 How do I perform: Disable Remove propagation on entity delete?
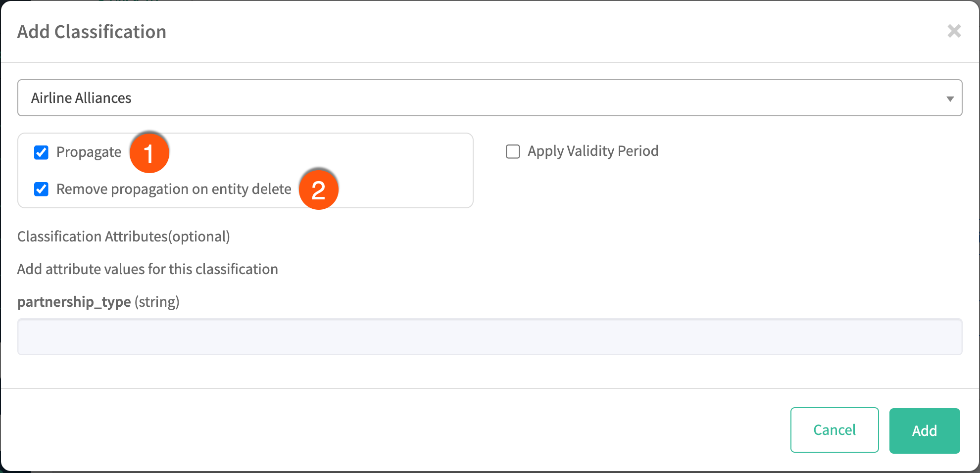pyautogui.click(x=41, y=189)
